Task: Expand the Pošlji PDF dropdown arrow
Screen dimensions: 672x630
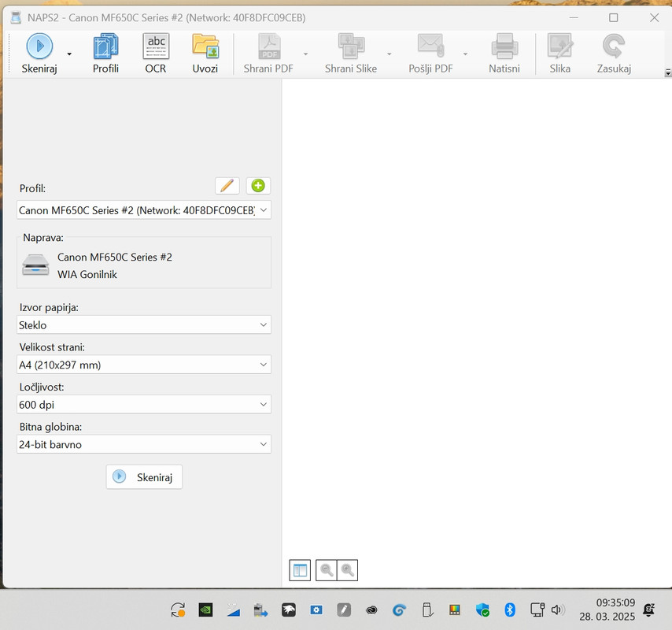Action: pos(465,54)
